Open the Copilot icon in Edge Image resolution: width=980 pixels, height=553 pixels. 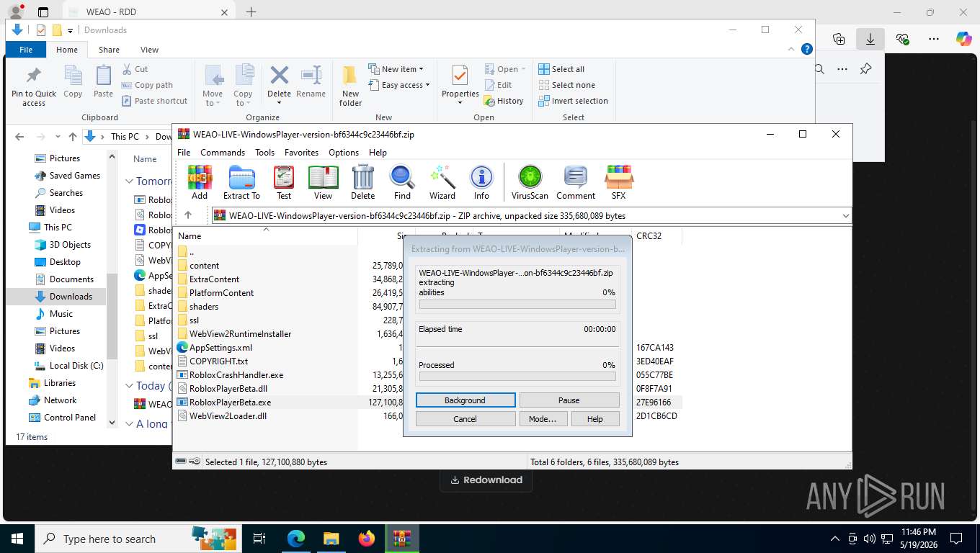point(963,39)
